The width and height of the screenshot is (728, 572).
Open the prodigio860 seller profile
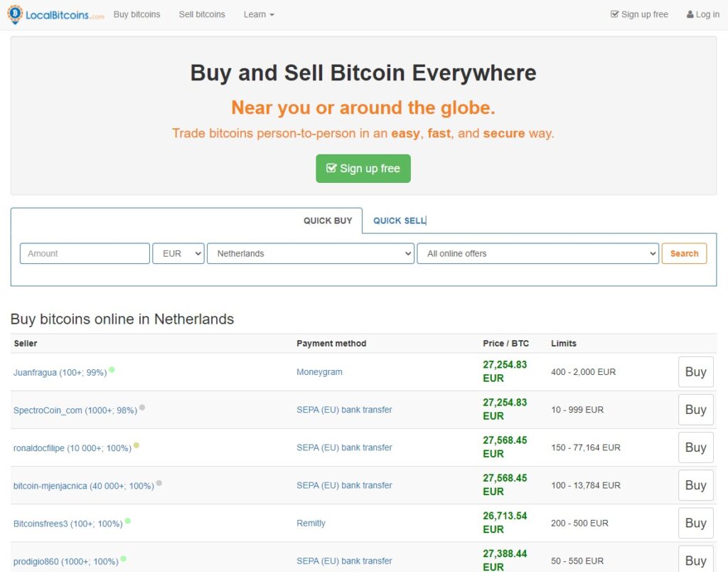pos(66,561)
